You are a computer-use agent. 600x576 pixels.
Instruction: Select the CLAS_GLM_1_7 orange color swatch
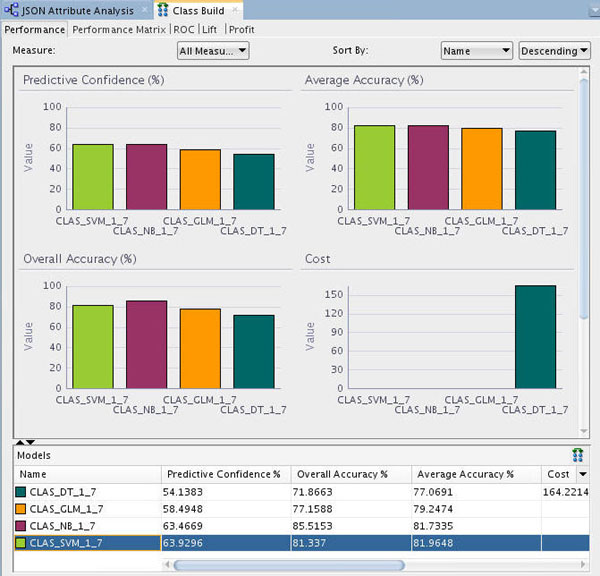click(x=23, y=509)
